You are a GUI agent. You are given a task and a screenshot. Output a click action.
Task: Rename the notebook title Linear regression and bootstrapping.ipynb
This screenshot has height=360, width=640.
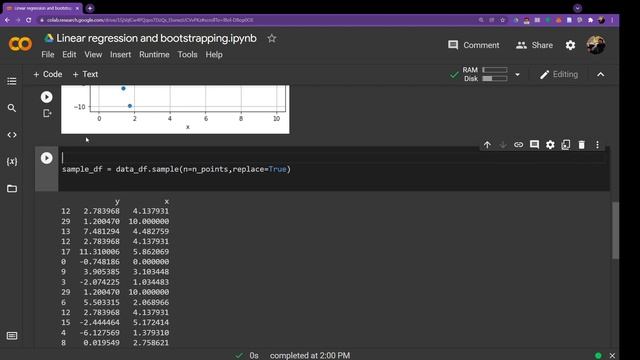(156, 38)
